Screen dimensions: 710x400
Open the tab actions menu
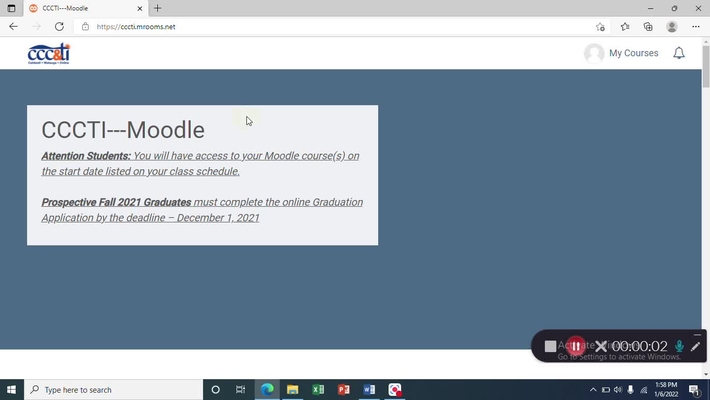[x=11, y=8]
